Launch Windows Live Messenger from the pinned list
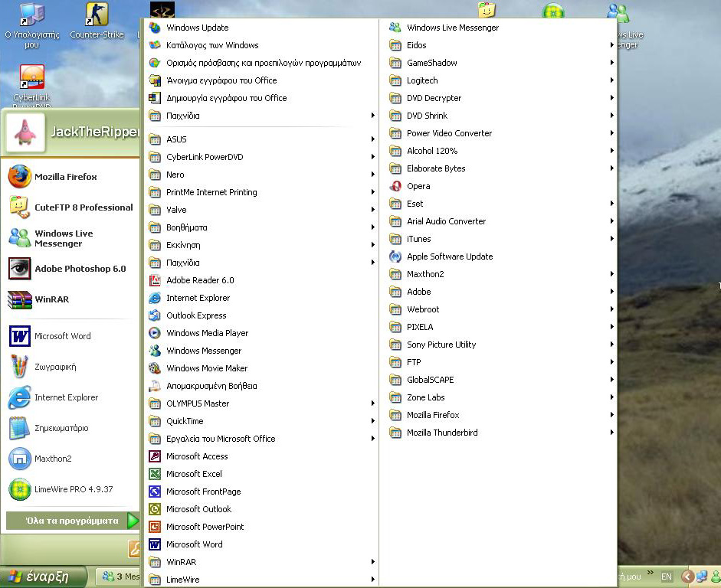Viewport: 721px width, 588px height. coord(70,238)
